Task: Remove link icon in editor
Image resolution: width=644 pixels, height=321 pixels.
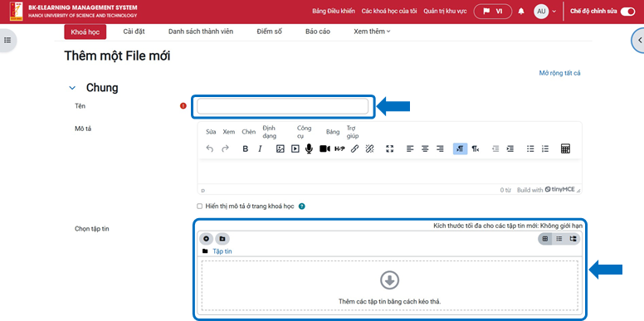Action: click(369, 149)
